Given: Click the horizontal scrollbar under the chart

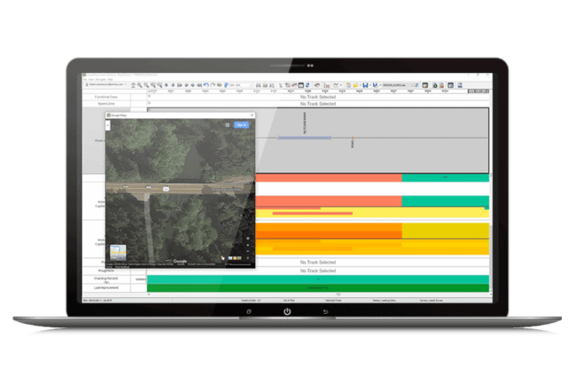Looking at the screenshot, I should point(318,294).
